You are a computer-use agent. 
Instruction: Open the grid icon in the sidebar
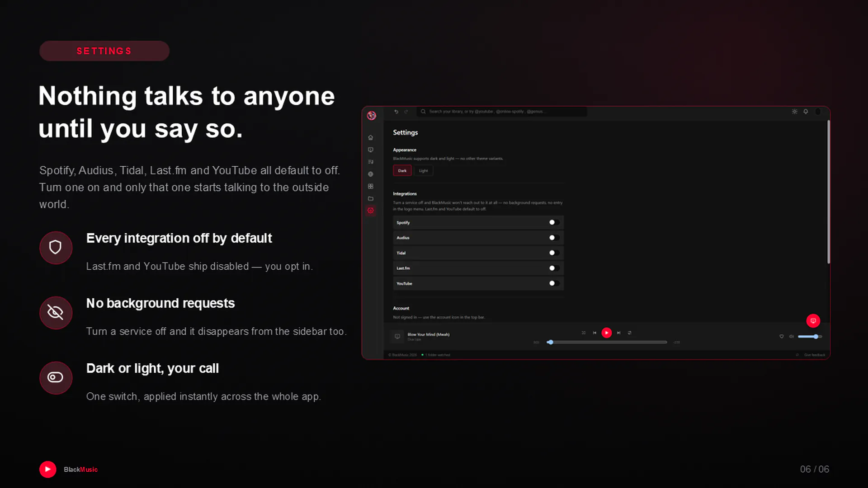click(x=371, y=186)
